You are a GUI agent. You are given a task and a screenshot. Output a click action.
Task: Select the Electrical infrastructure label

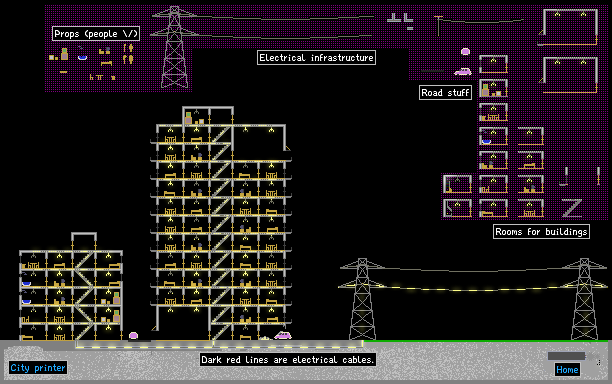point(316,58)
